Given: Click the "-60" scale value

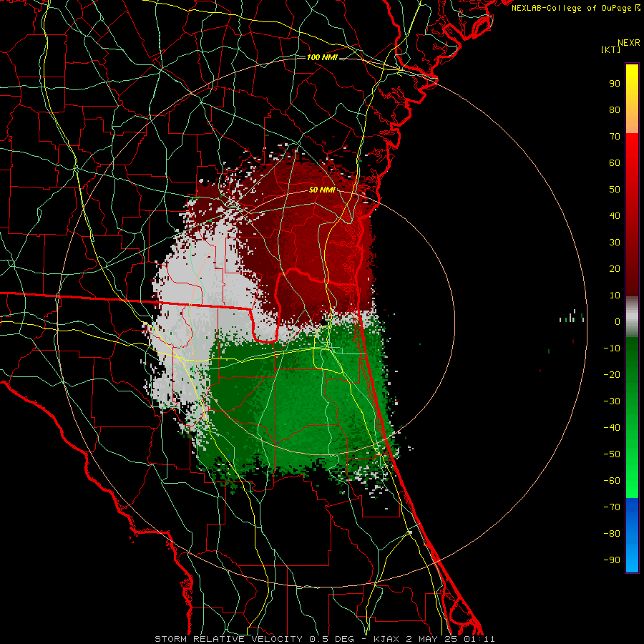Looking at the screenshot, I should pyautogui.click(x=612, y=481).
